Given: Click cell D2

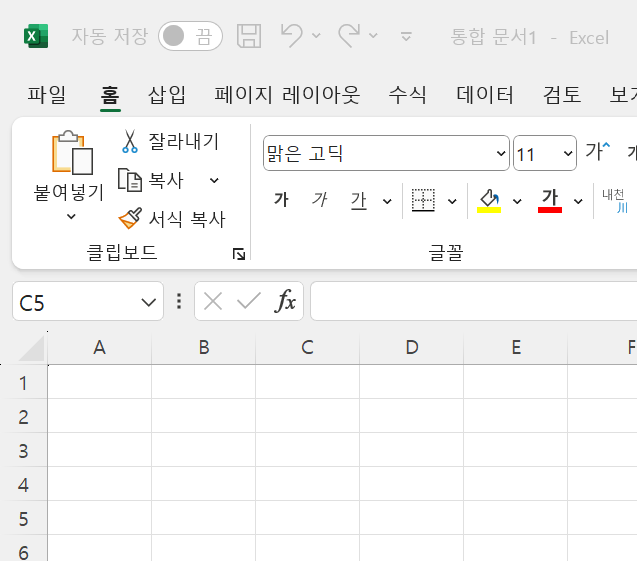Looking at the screenshot, I should click(412, 416).
